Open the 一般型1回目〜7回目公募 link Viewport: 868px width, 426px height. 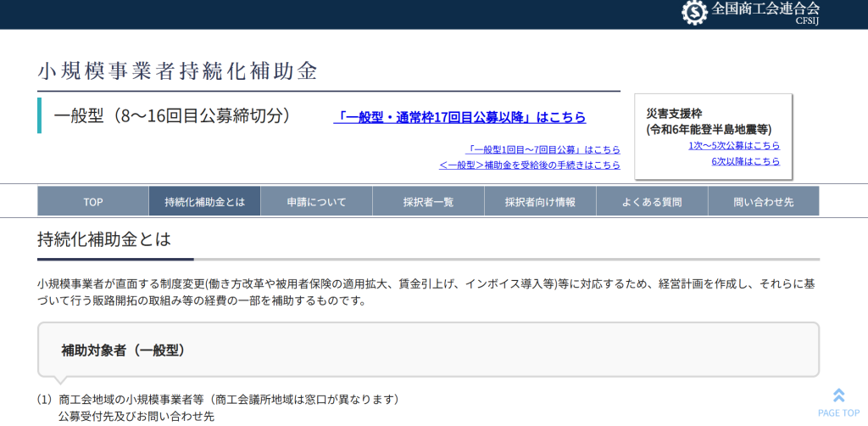click(x=543, y=149)
